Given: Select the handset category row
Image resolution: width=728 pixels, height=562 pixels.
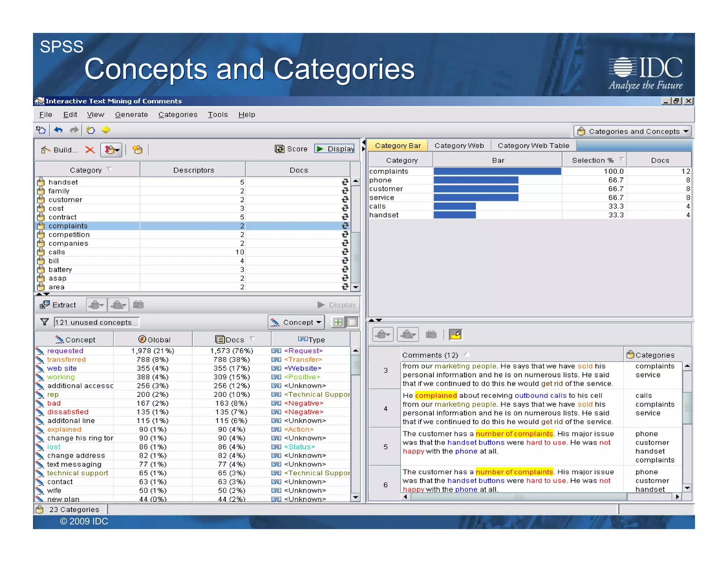Looking at the screenshot, I should pyautogui.click(x=192, y=182).
